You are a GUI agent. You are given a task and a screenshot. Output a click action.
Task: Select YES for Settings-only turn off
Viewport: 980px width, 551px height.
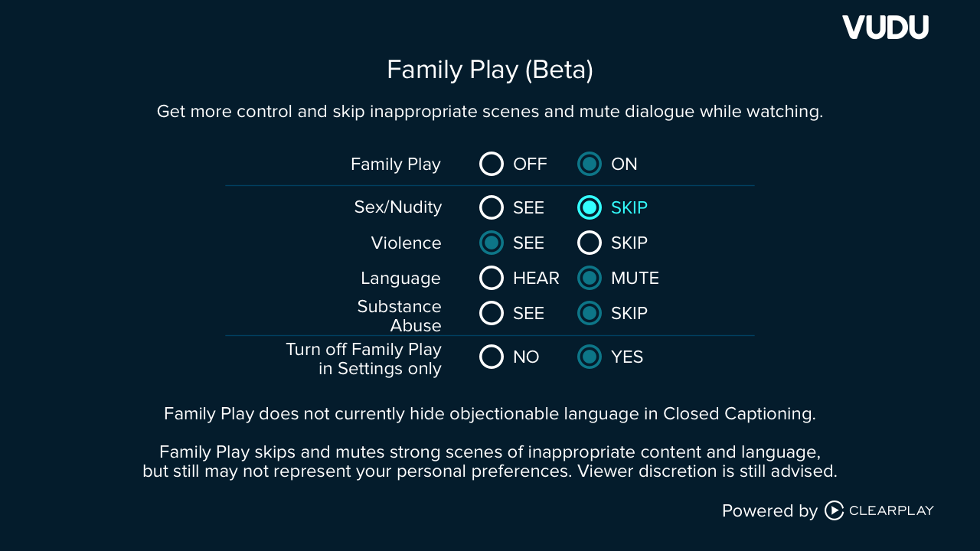click(x=590, y=357)
